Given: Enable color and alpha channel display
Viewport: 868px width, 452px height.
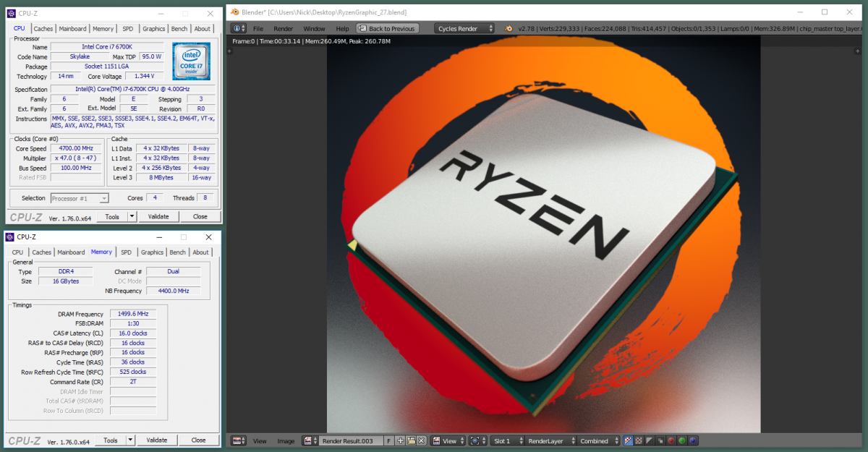Looking at the screenshot, I should [x=628, y=440].
